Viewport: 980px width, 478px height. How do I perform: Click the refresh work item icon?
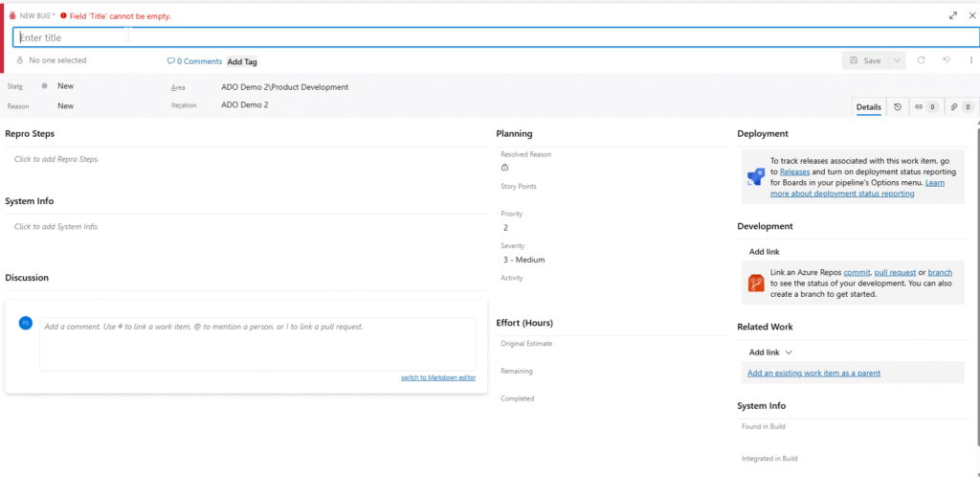[x=921, y=60]
